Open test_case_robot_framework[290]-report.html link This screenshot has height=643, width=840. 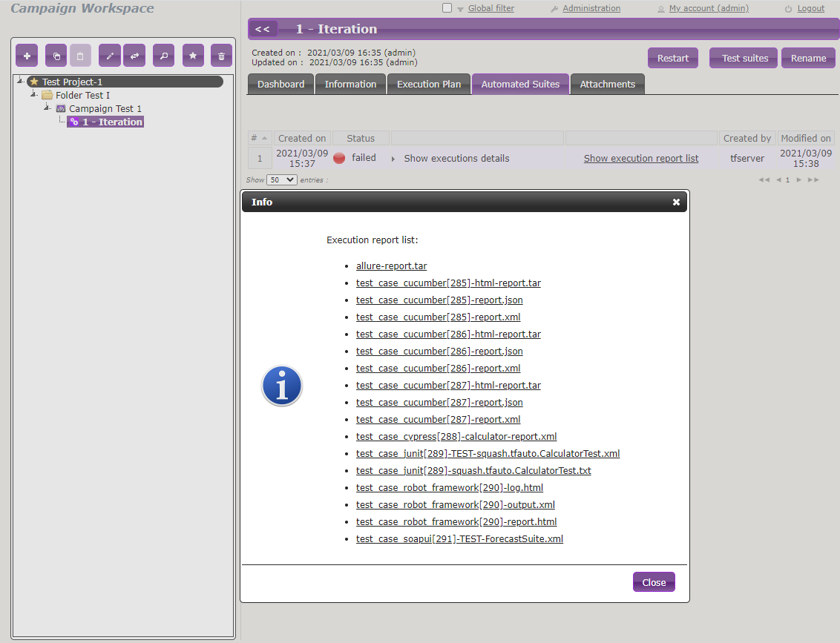pos(456,522)
